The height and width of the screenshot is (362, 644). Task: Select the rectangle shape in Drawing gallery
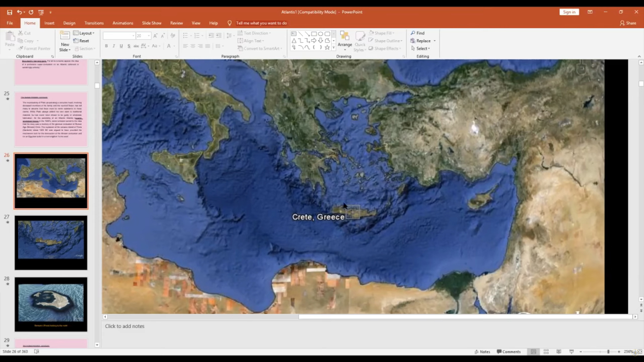click(314, 34)
